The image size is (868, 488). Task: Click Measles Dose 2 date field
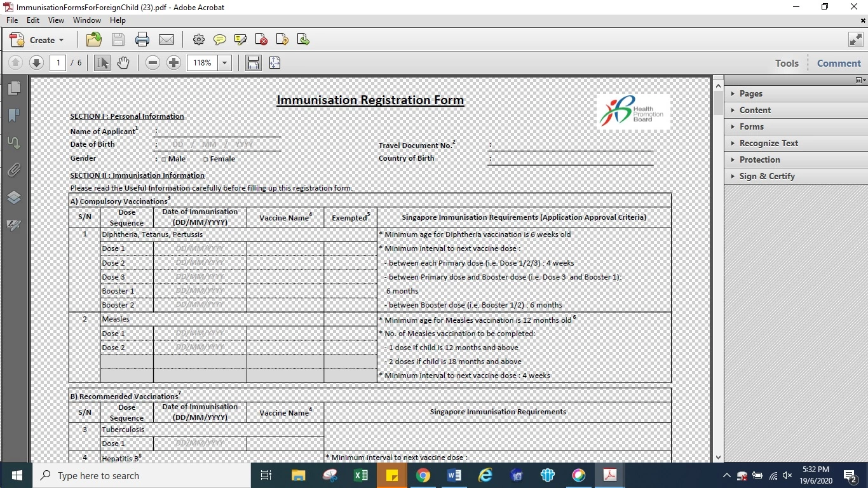point(200,348)
